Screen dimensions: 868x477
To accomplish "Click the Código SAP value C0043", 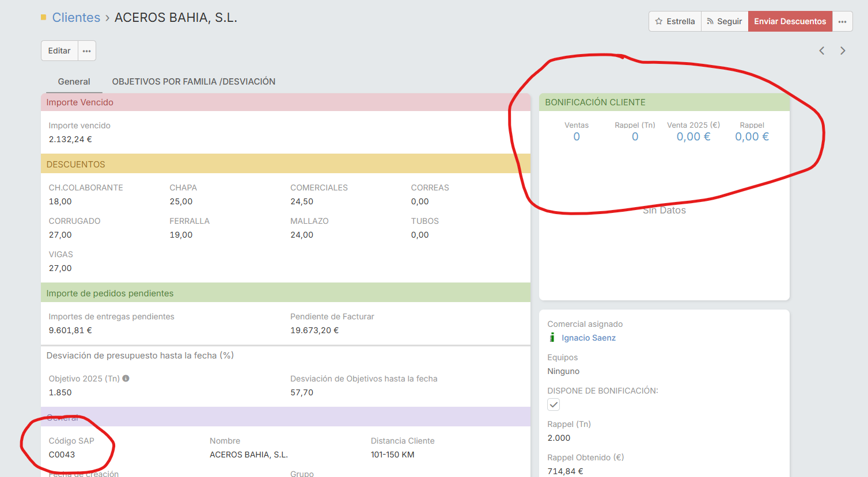I will point(62,455).
